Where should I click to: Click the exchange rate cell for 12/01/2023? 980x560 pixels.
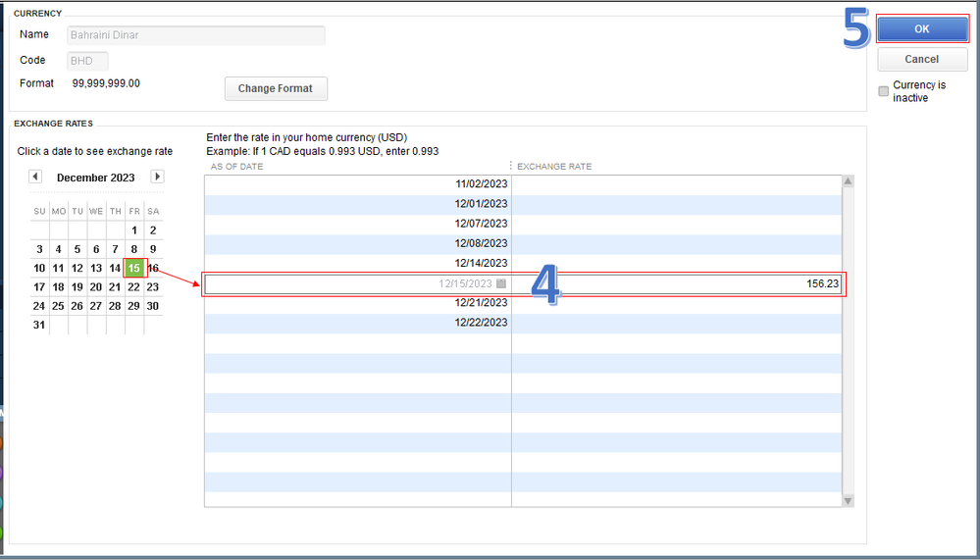(677, 204)
